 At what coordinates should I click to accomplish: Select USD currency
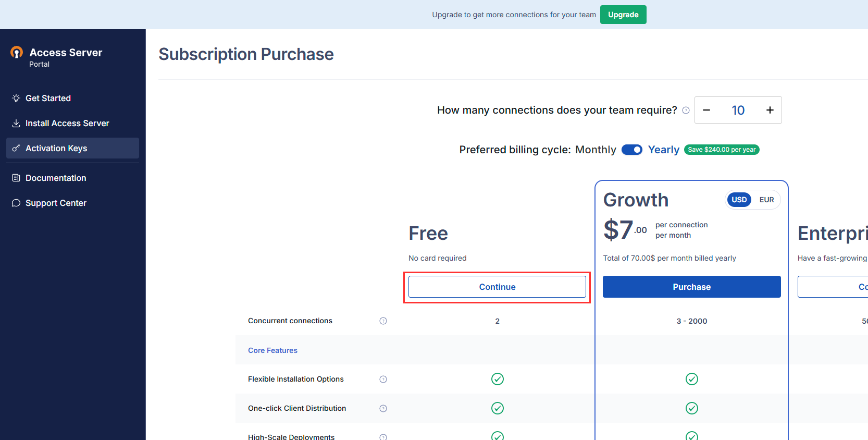pyautogui.click(x=739, y=200)
